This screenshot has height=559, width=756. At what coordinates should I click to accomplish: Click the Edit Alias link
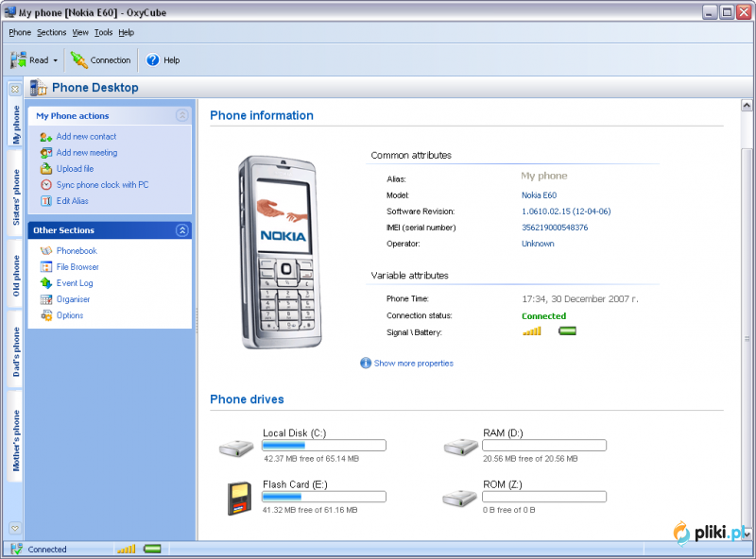[x=73, y=201]
